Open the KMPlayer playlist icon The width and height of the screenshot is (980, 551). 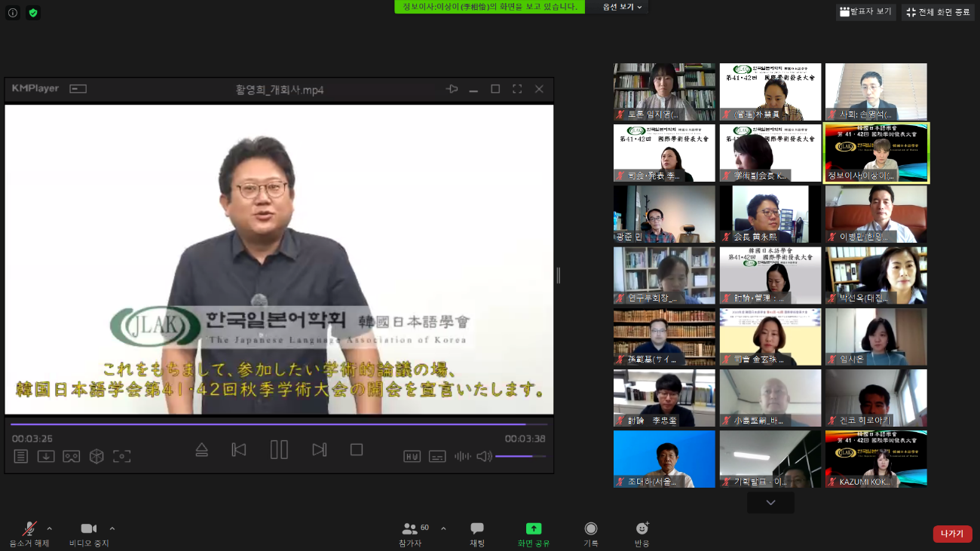[21, 456]
